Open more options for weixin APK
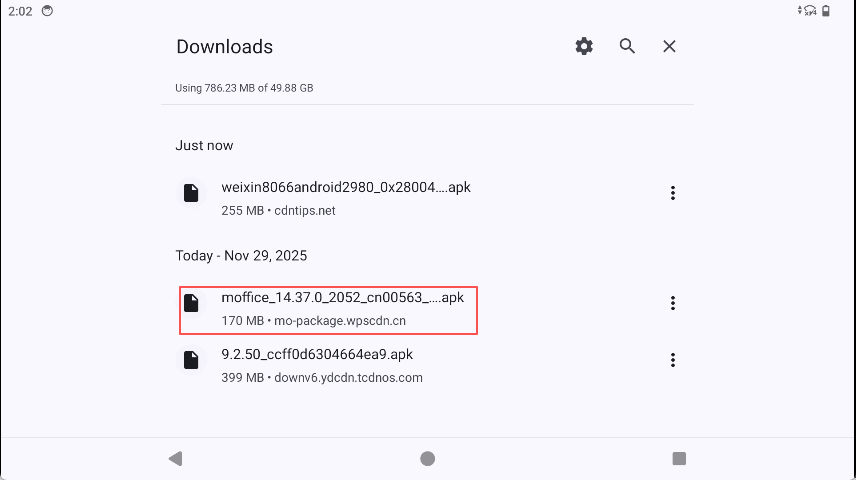 [x=673, y=193]
